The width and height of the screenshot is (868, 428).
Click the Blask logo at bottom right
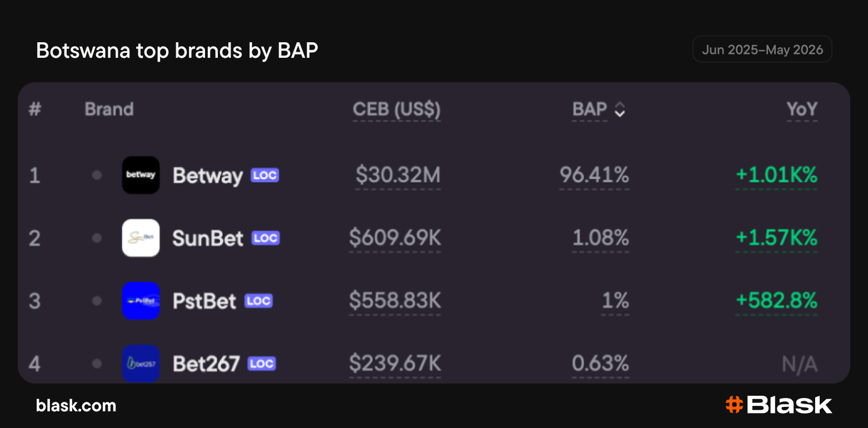click(779, 405)
